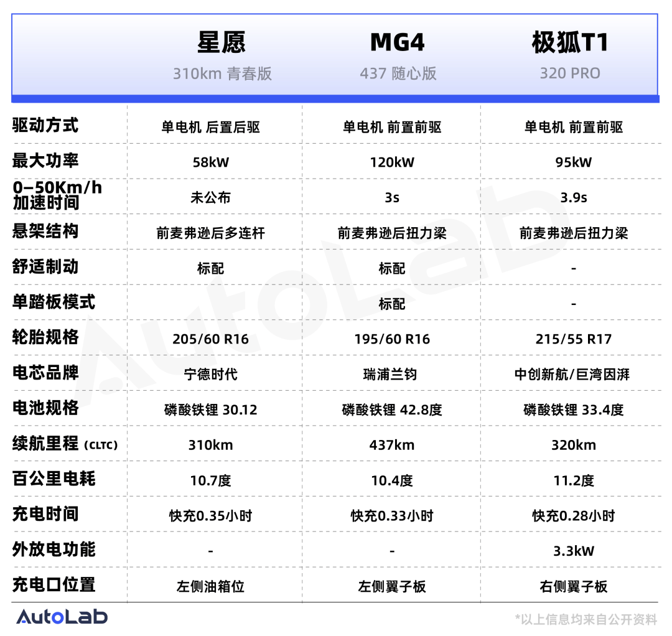Click the 以上信息均来自公开资料 footnote
This screenshot has height=636, width=672.
(x=586, y=619)
